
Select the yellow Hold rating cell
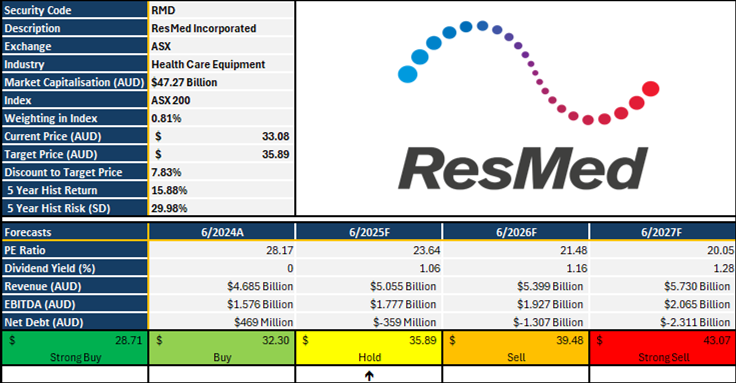(369, 348)
